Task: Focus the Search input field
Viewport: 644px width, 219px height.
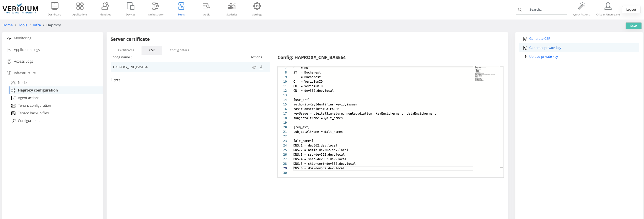Action: point(547,10)
